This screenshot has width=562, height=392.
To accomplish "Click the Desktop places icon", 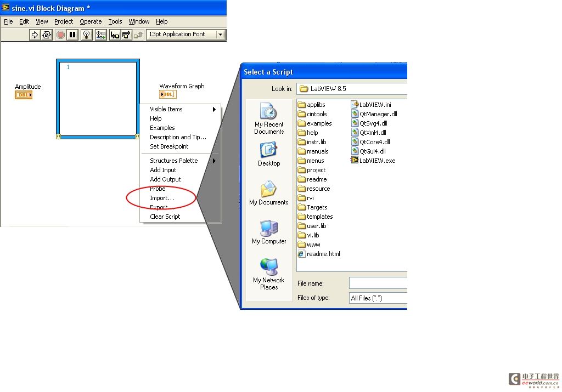I will pos(269,154).
